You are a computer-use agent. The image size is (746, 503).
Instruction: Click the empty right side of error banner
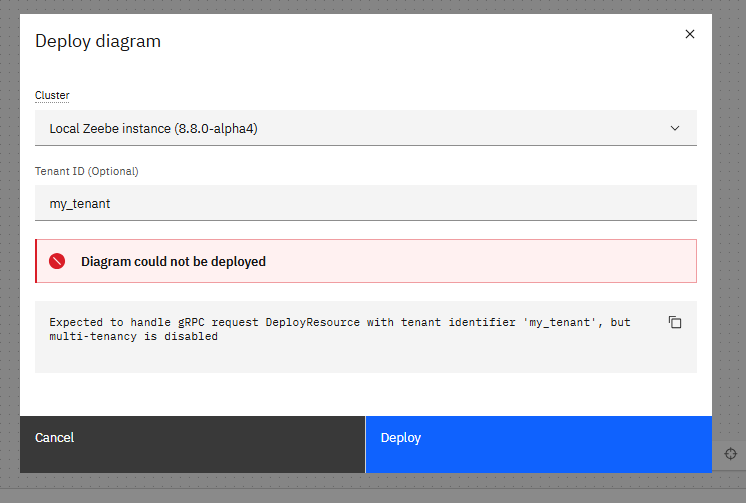[x=550, y=262]
